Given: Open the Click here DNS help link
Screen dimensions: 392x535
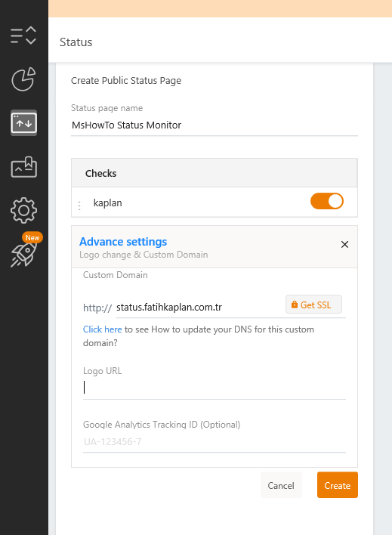Looking at the screenshot, I should click(x=103, y=329).
